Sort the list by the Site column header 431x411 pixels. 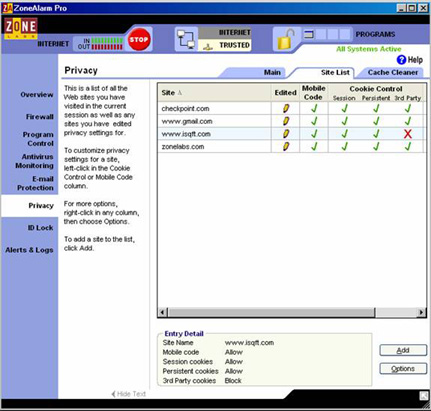214,93
